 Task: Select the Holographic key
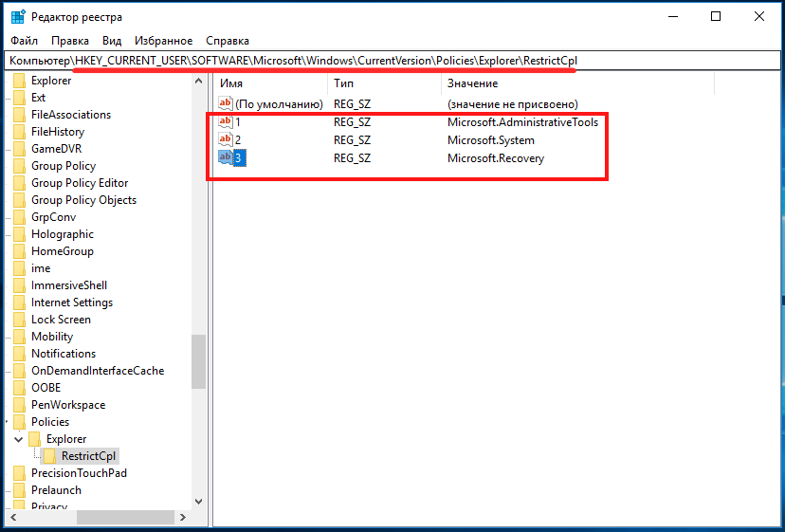(62, 235)
